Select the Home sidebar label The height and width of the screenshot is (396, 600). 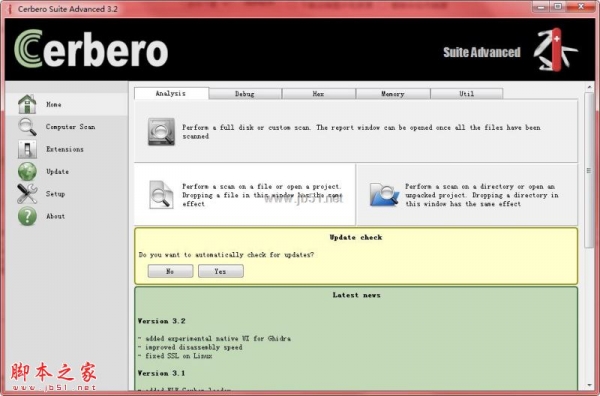(x=54, y=104)
